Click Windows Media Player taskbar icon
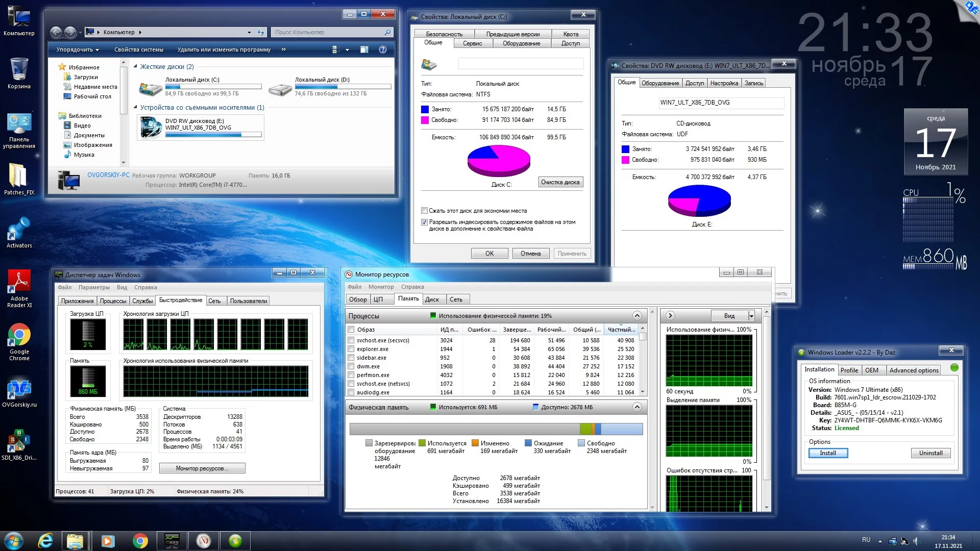Viewport: 980px width, 551px height. pos(108,541)
